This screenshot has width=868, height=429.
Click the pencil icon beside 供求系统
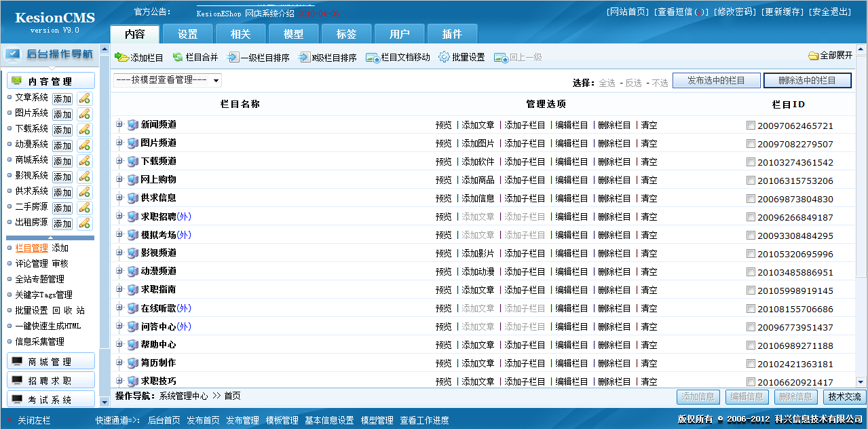click(x=84, y=192)
